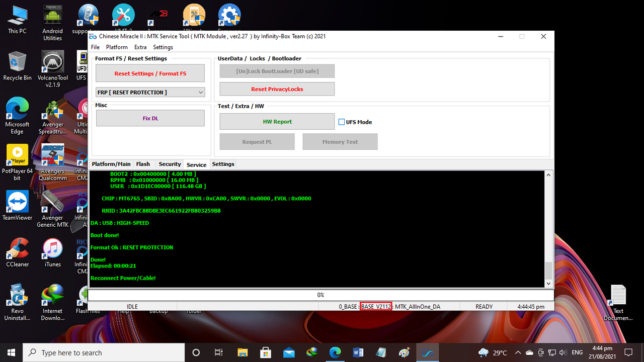Switch to Platform/Main tab
644x362 pixels.
(111, 164)
